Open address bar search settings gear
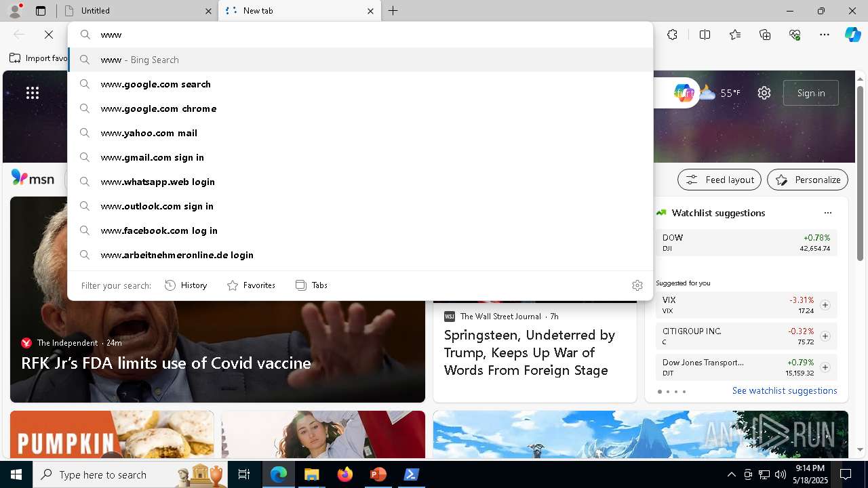 (637, 285)
